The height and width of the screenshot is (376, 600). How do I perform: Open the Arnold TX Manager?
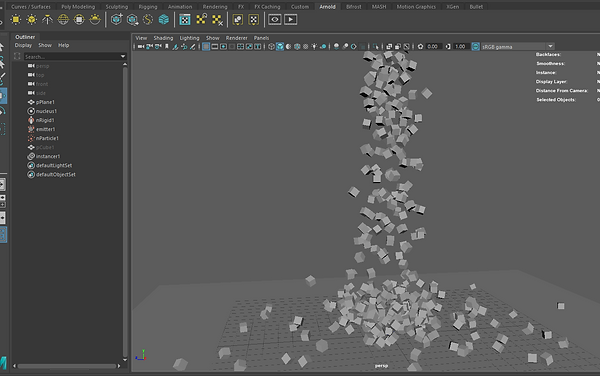pos(185,20)
